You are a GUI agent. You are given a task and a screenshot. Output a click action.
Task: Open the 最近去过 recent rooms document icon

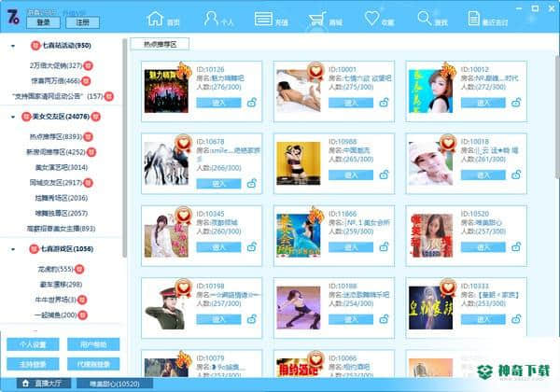(x=473, y=19)
